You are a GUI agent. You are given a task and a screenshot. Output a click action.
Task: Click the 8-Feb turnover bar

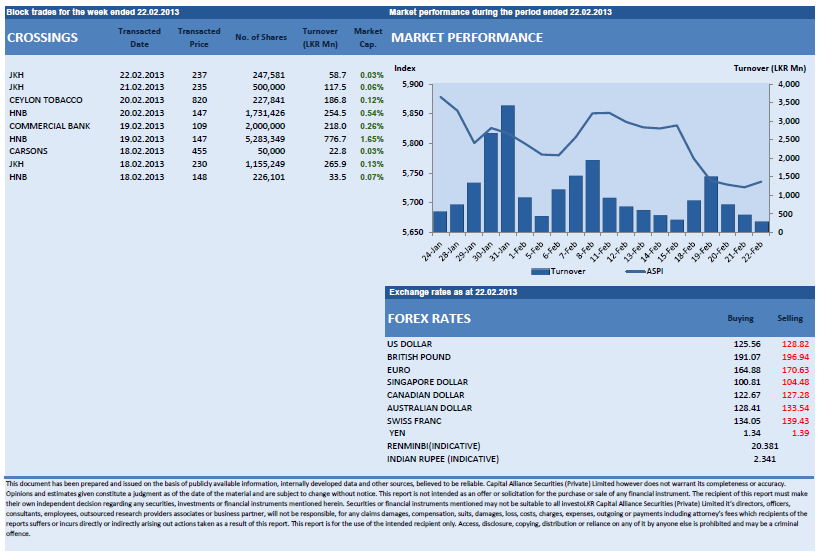coord(593,196)
